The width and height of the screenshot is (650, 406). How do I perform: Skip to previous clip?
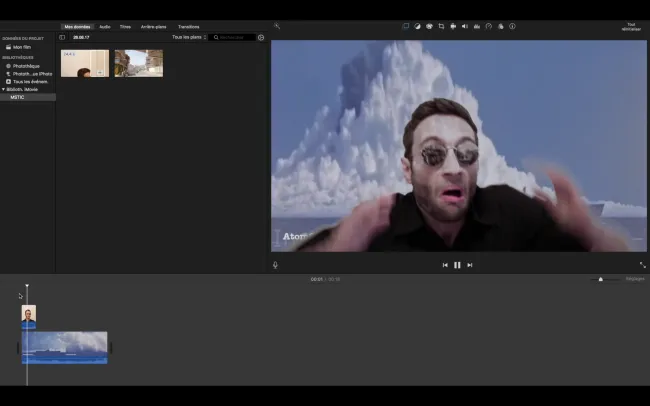pos(445,265)
